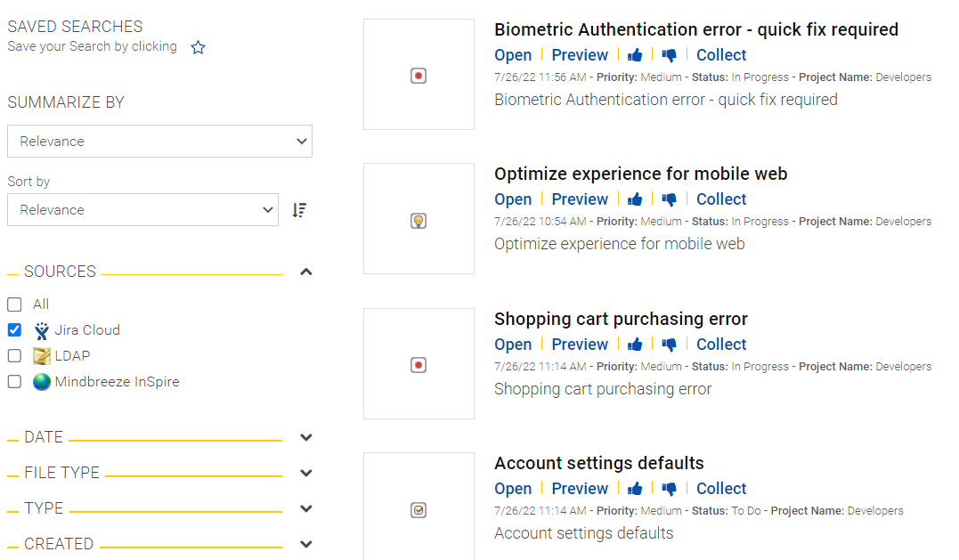Screen dimensions: 959x560
Task: Click the Mindbreeze InSpire globe icon
Action: click(x=42, y=381)
